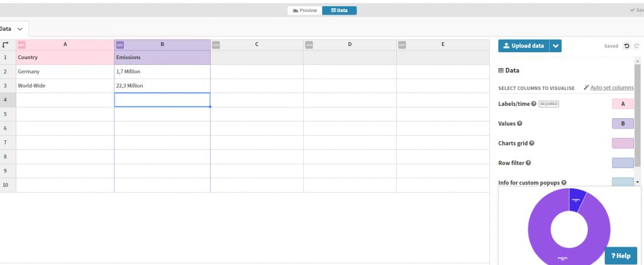The width and height of the screenshot is (644, 265).
Task: Click the Country cell
Action: (65, 57)
